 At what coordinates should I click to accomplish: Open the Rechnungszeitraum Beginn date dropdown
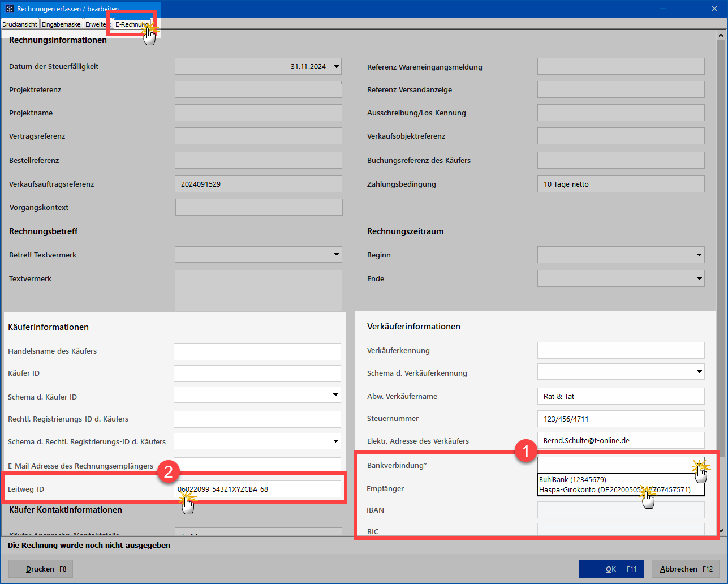pyautogui.click(x=699, y=255)
